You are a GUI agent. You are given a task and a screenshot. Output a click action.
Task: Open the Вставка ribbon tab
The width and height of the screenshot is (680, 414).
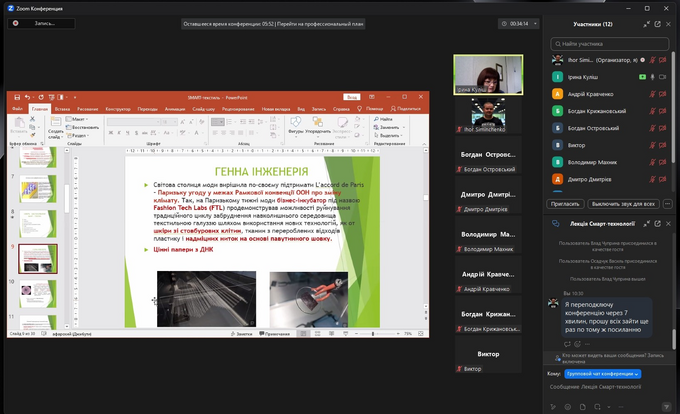[x=63, y=108]
